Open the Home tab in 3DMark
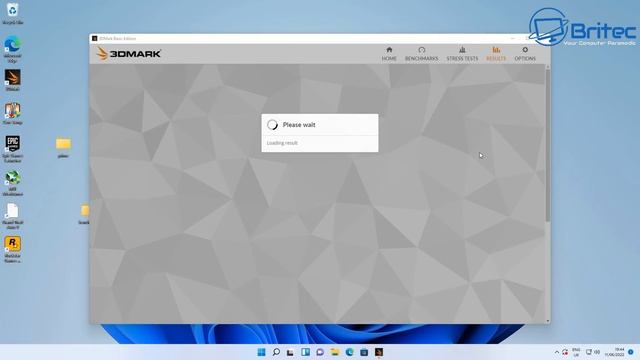The image size is (640, 360). tap(389, 53)
